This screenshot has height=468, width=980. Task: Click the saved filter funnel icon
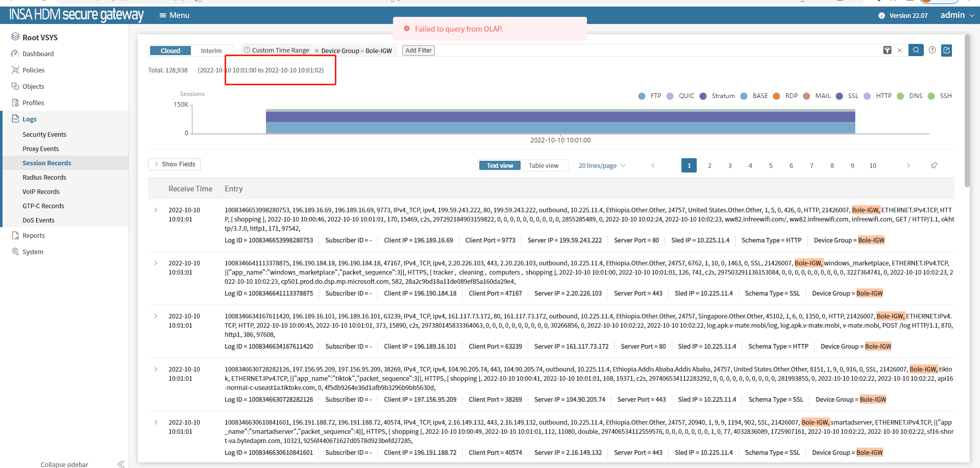(x=887, y=50)
